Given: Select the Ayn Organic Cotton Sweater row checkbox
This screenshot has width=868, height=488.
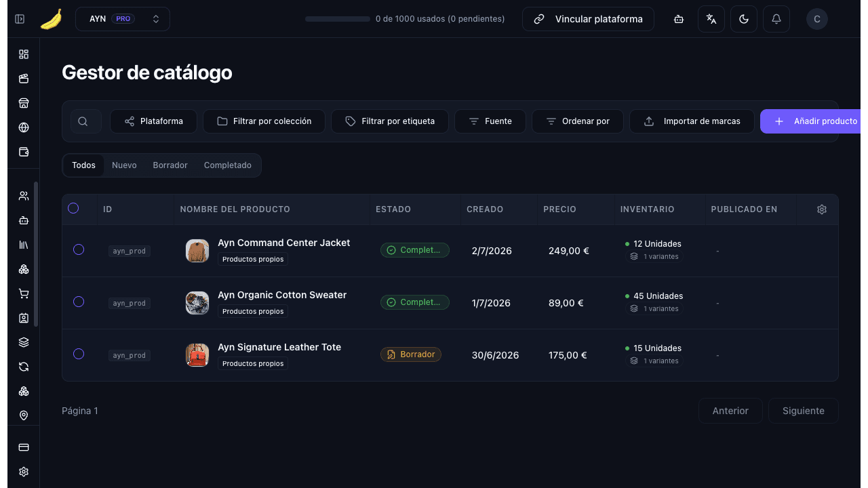Looking at the screenshot, I should point(79,302).
